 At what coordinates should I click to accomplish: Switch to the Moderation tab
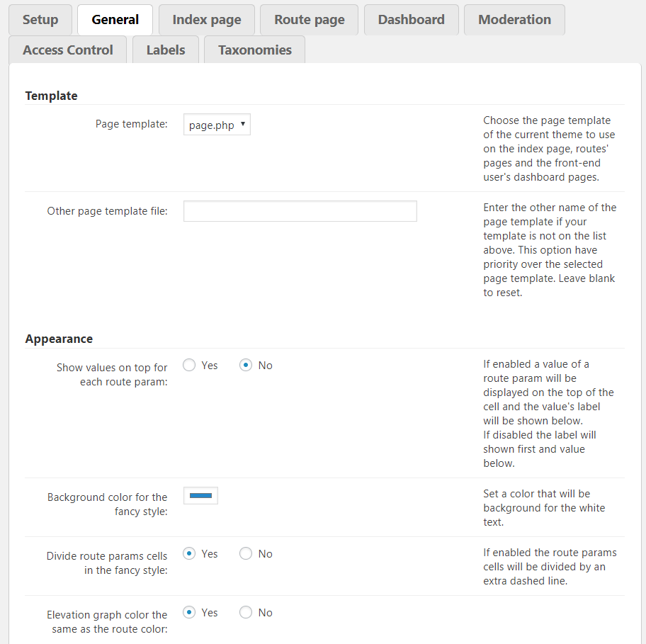514,20
